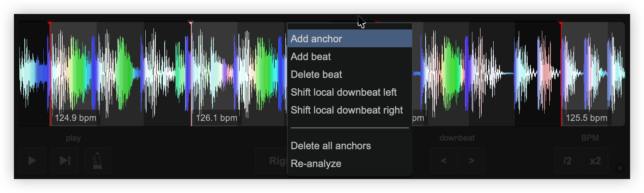Shift downbeat left with the < arrow
644x193 pixels.
(444, 160)
